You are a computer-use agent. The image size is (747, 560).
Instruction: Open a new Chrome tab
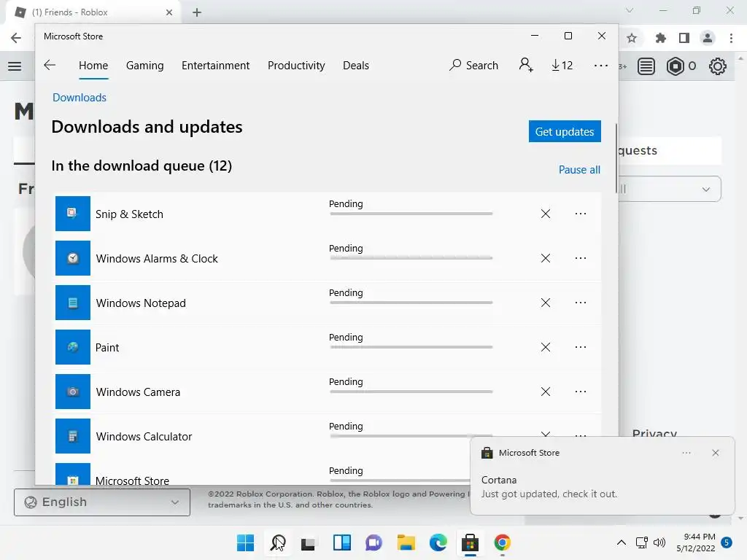(x=197, y=12)
